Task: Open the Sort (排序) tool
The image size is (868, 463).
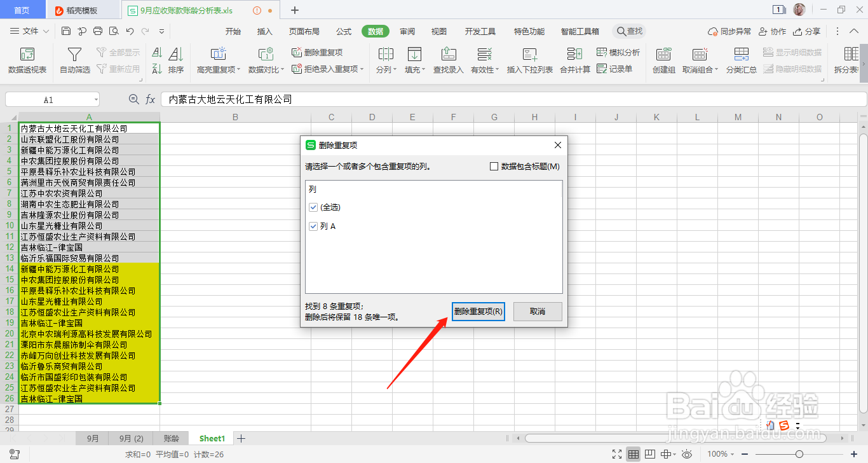Action: point(176,61)
